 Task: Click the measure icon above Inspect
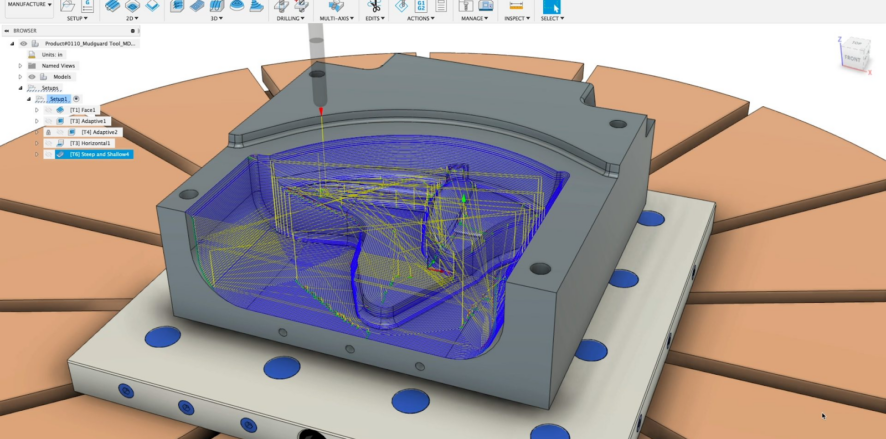516,5
